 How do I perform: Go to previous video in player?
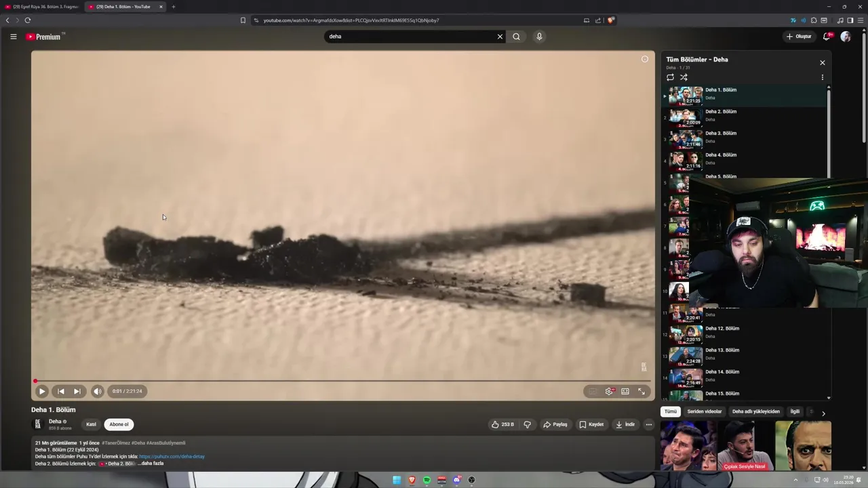click(60, 391)
